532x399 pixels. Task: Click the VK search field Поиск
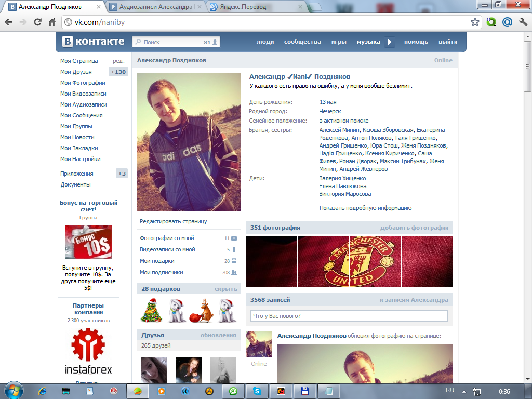[176, 42]
